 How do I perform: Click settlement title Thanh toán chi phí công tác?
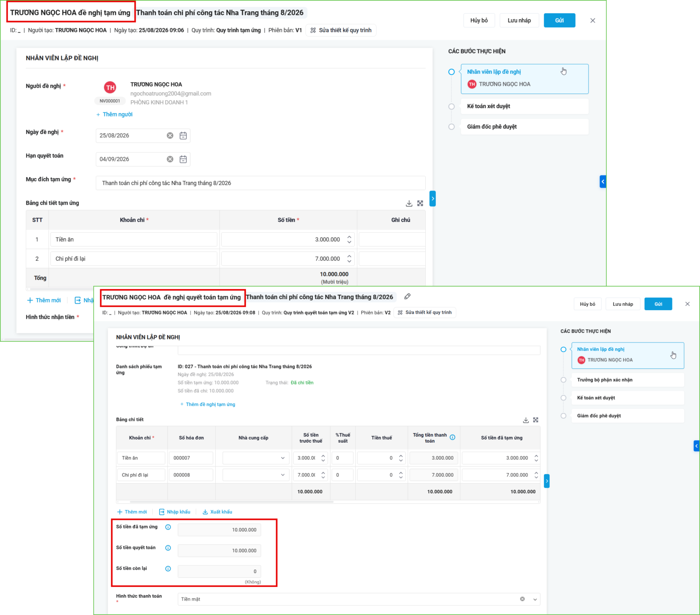(x=319, y=297)
